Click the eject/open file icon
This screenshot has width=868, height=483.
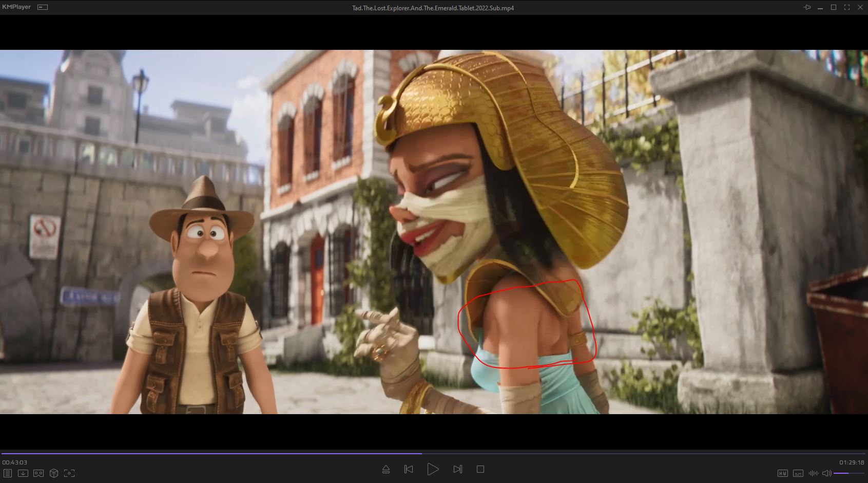pos(386,469)
